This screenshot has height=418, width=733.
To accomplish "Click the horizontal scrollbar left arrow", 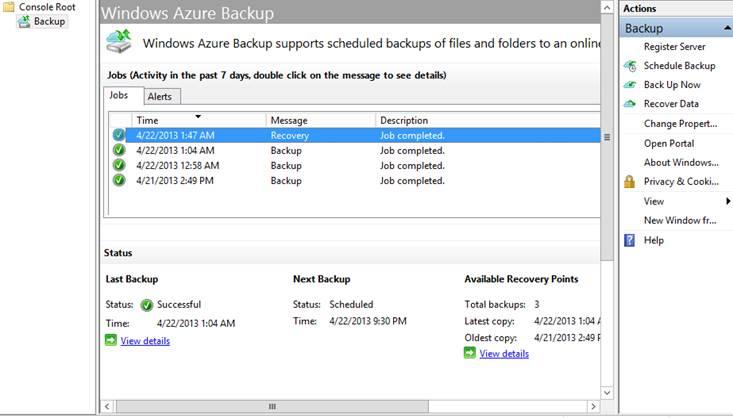I will [x=107, y=406].
